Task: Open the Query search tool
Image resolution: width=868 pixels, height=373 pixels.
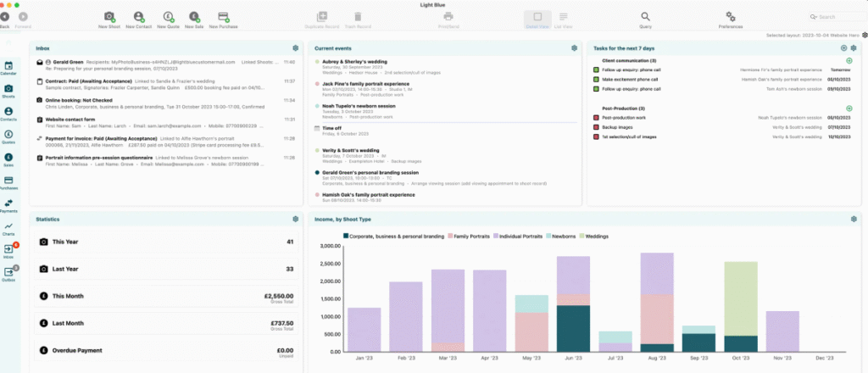Action: (x=646, y=16)
